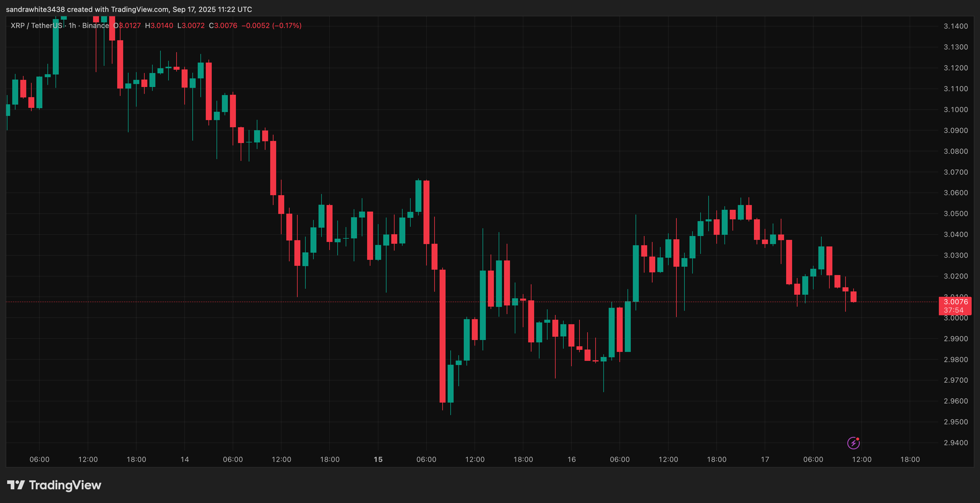Toggle the countdown timer 37:54 on price tag
The width and height of the screenshot is (980, 503).
tap(955, 310)
